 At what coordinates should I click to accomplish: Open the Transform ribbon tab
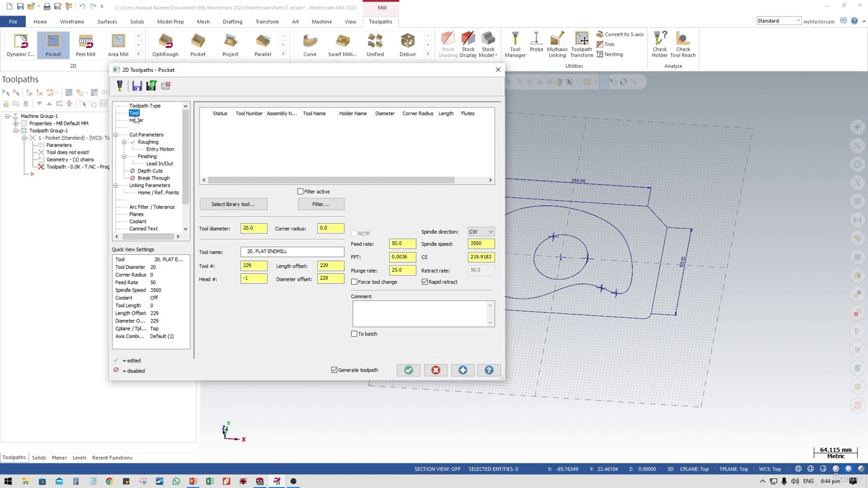267,22
